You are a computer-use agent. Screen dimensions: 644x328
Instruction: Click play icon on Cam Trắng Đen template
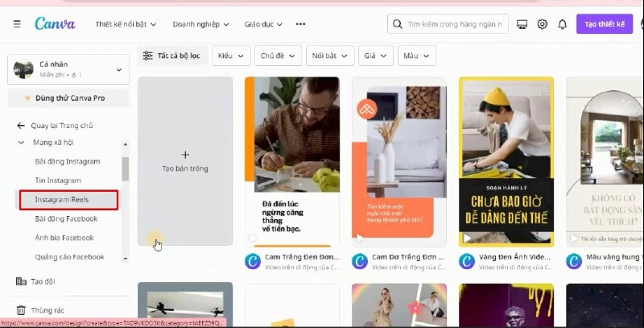[253, 238]
